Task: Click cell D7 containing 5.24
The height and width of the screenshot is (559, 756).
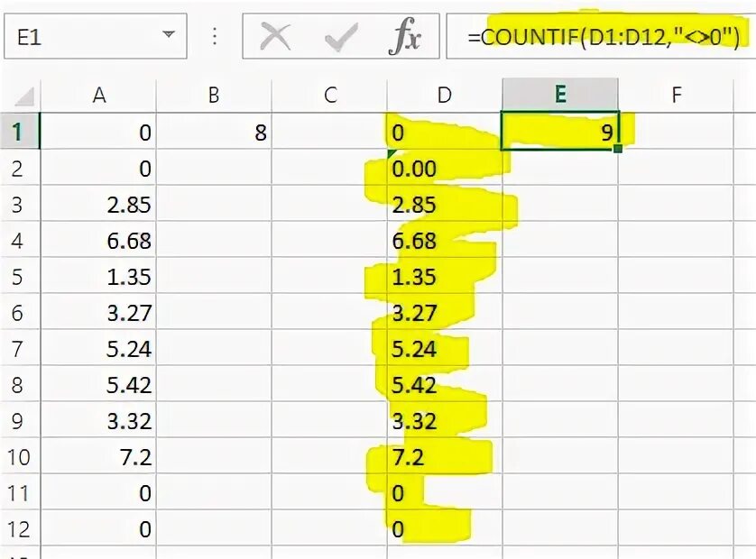Action: pos(445,348)
